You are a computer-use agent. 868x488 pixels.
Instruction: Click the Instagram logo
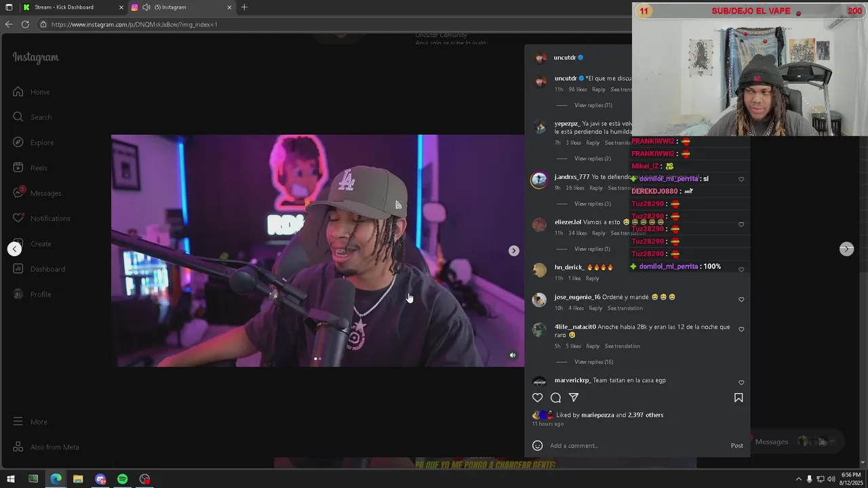tap(35, 58)
